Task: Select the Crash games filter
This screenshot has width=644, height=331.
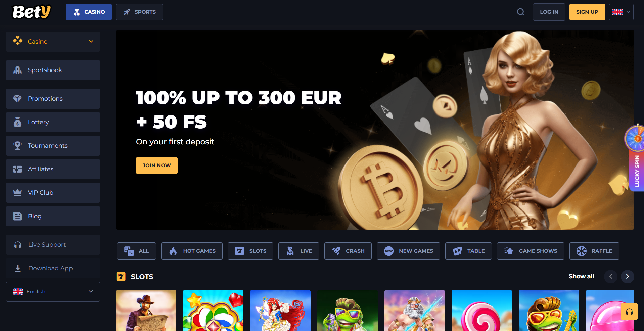Action: pyautogui.click(x=348, y=251)
